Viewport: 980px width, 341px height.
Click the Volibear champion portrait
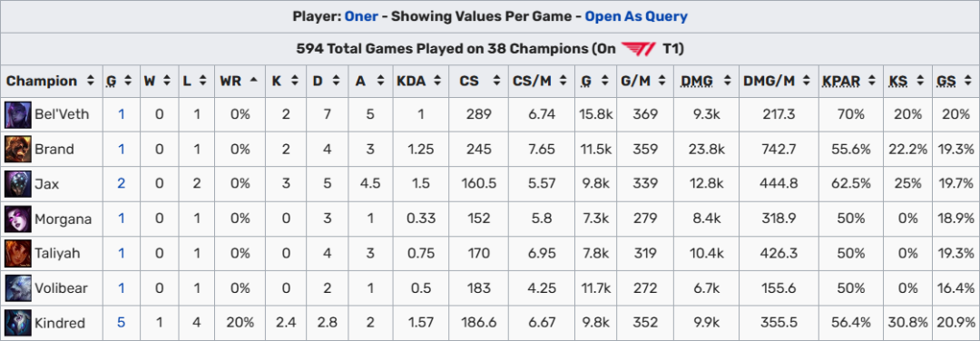tap(15, 287)
